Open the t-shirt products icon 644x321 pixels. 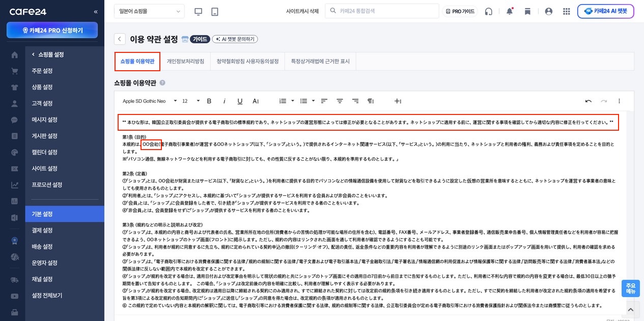14,87
